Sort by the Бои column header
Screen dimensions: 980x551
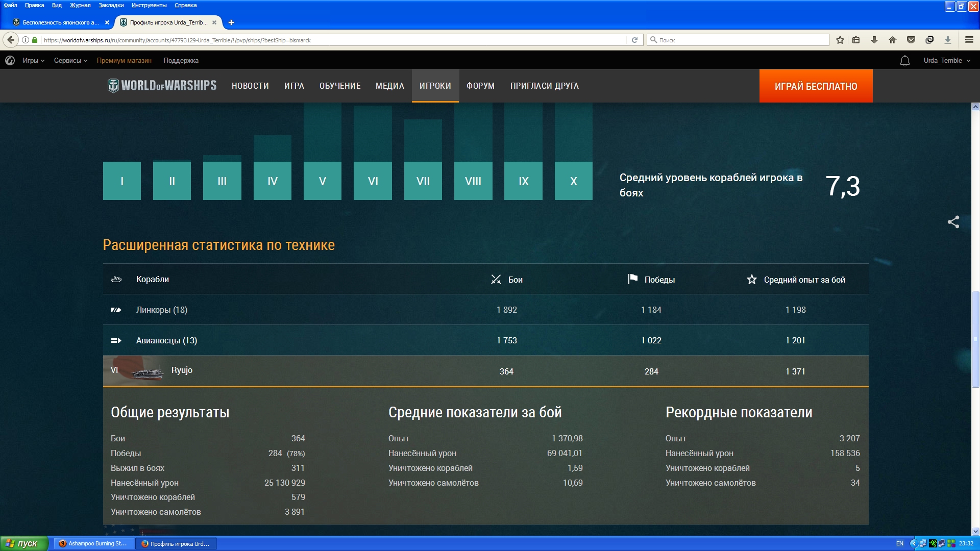click(x=507, y=280)
